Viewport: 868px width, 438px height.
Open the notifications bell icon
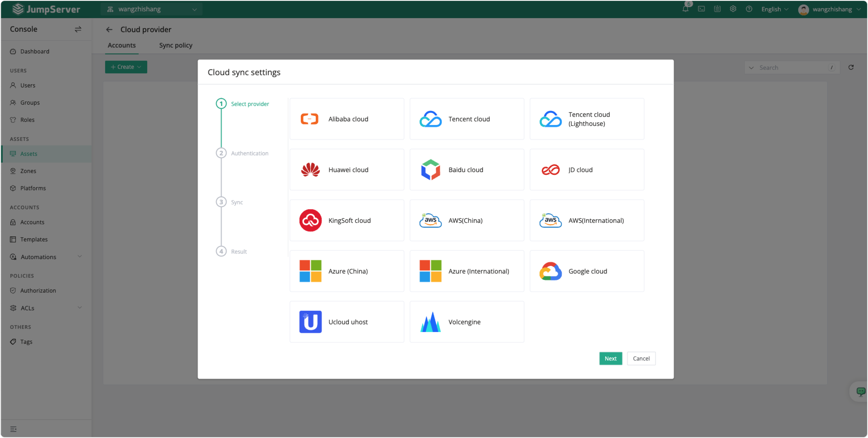coord(685,9)
